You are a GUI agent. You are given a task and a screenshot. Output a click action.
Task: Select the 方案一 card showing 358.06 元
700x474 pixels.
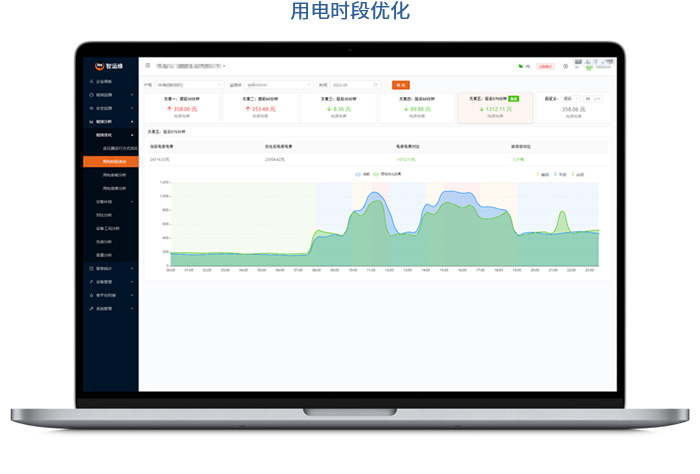182,108
